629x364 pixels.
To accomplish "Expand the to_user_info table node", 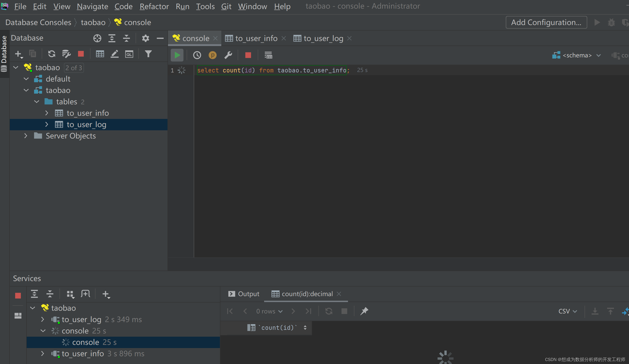I will (47, 113).
